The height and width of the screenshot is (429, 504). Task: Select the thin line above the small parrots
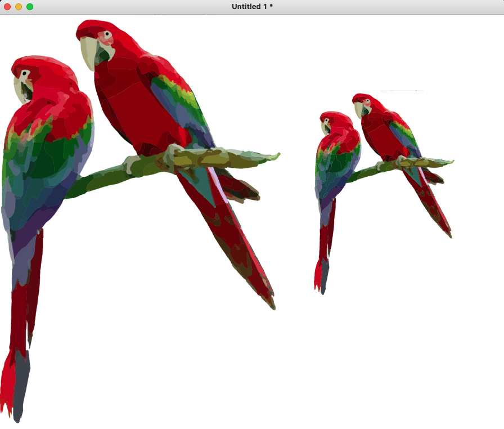(401, 91)
